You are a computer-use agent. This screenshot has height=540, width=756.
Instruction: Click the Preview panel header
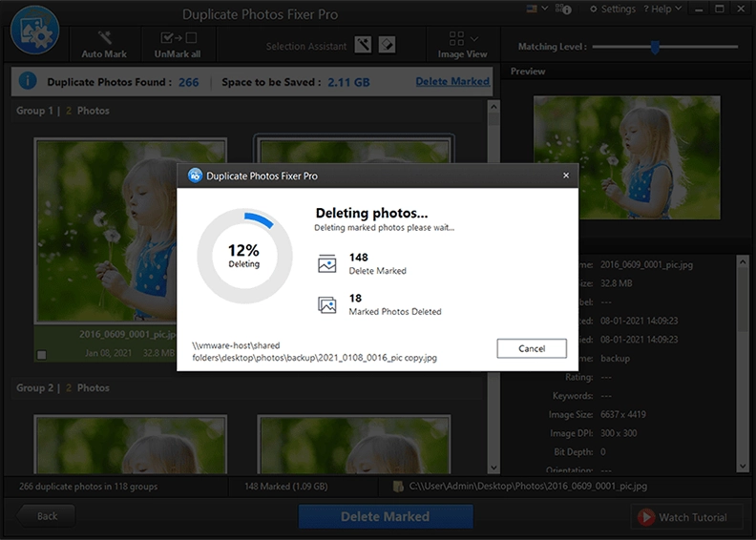[x=528, y=72]
